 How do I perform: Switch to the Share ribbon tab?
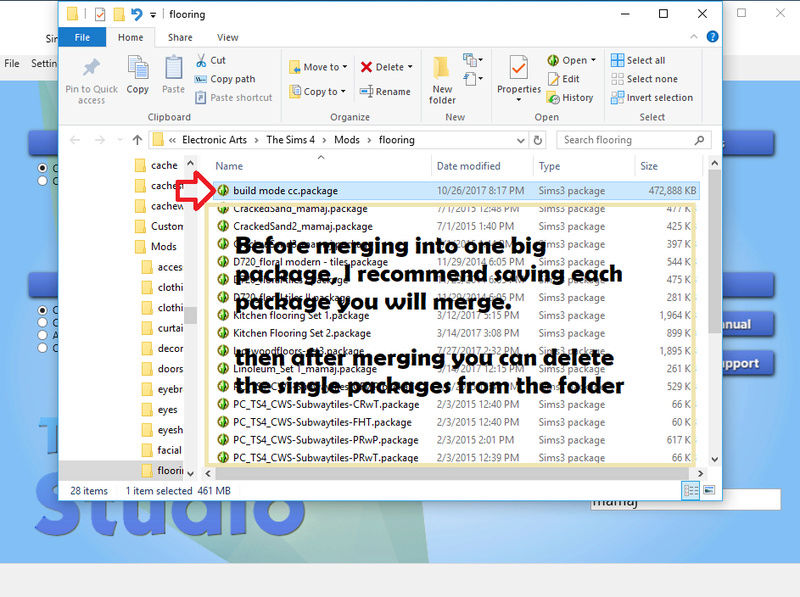tap(180, 37)
